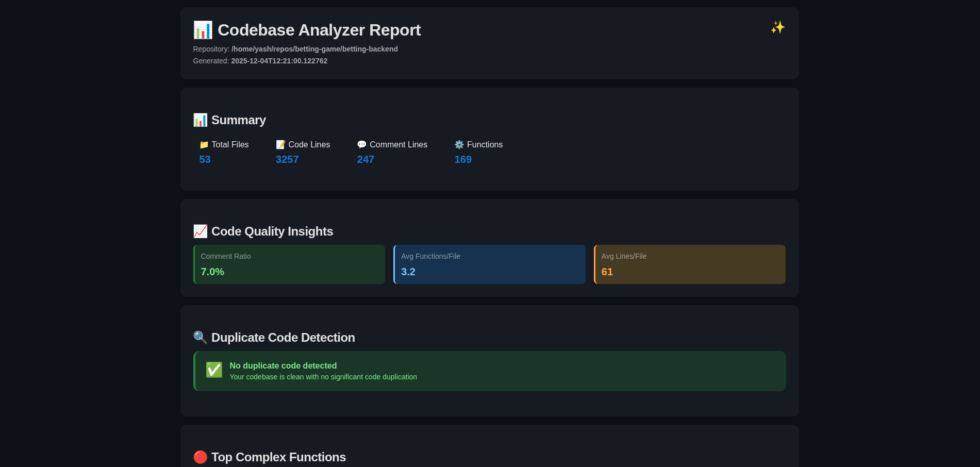
Task: Click the generated timestamp 2025-12-04T12:21:00.122762
Action: pos(279,61)
